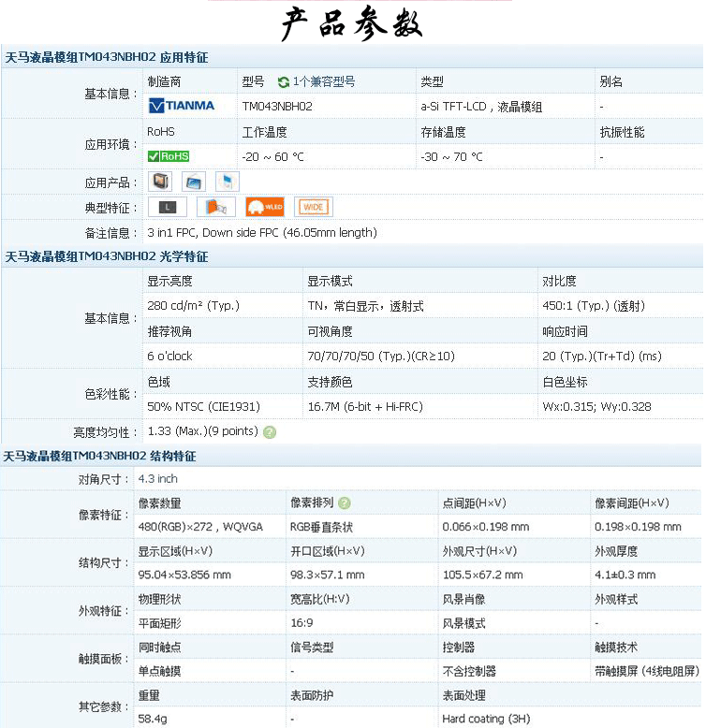Select the weight value 58.4g
This screenshot has height=728, width=706.
153,720
